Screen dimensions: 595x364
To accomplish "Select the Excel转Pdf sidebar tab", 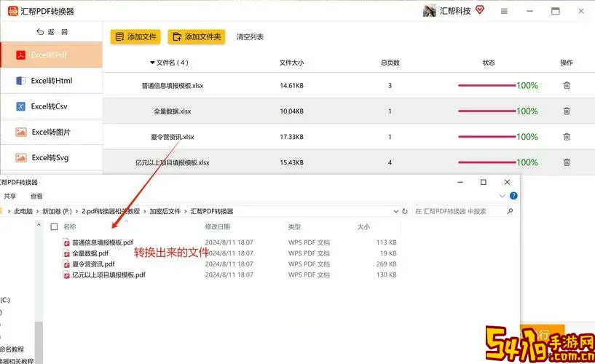I will point(52,55).
